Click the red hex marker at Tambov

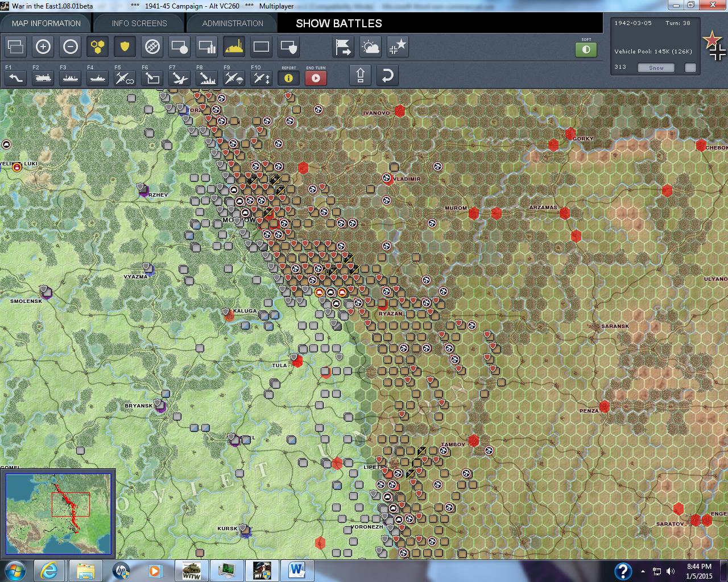coord(473,440)
